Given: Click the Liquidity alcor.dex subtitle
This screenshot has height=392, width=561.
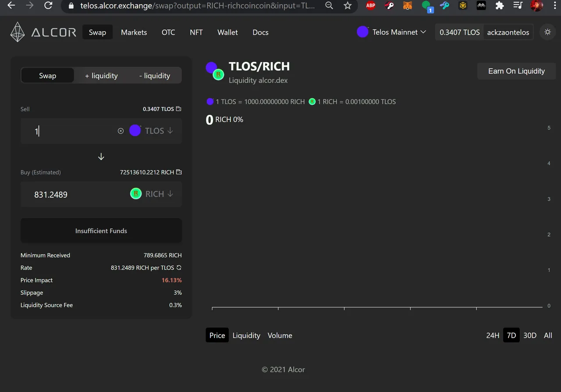Looking at the screenshot, I should (258, 80).
